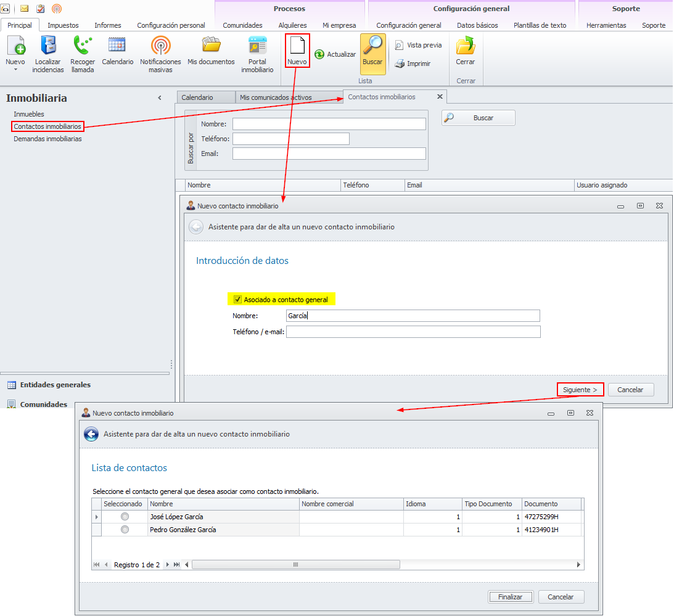Click the clipboard task icon in quick access bar
Screen dimensions: 674x616
coord(41,9)
